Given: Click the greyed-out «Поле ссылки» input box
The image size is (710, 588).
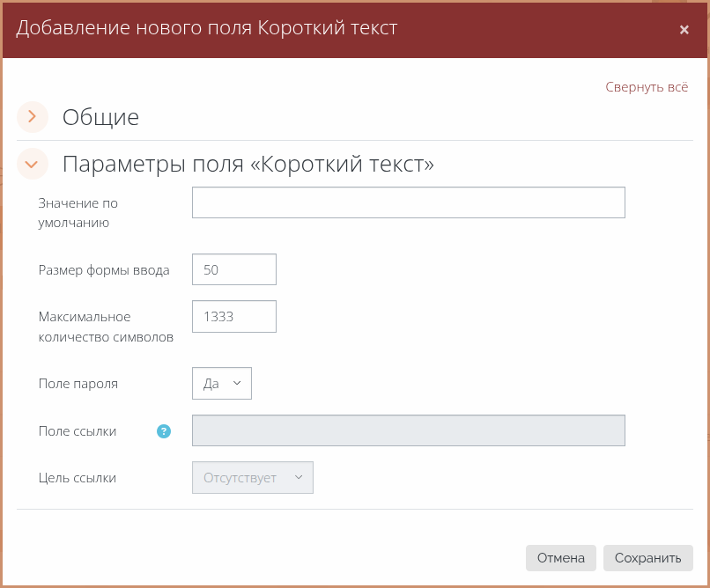Looking at the screenshot, I should [408, 431].
